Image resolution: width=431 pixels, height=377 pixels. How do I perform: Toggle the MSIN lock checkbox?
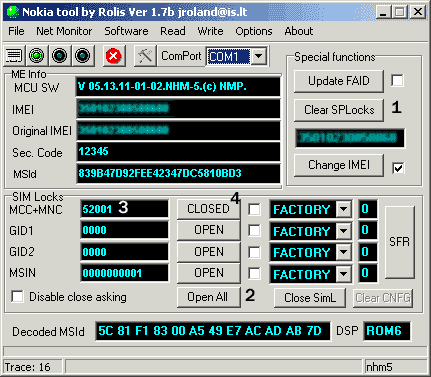[254, 273]
